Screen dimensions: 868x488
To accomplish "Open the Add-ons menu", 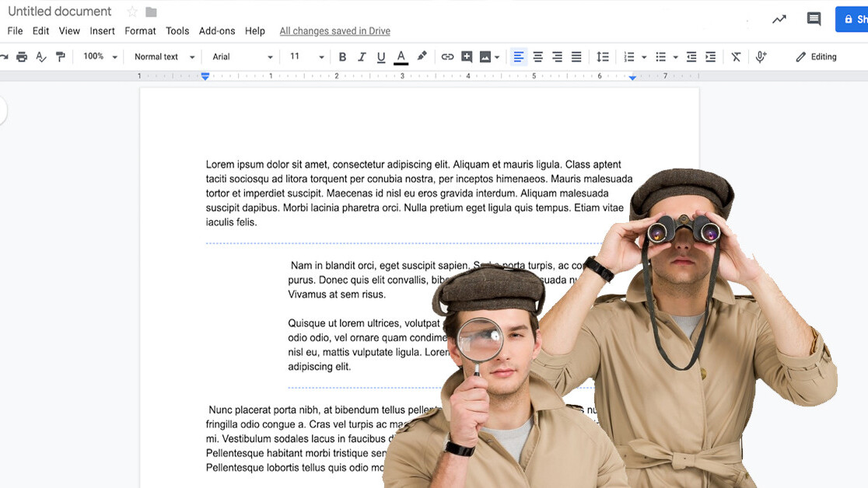I will pyautogui.click(x=217, y=31).
